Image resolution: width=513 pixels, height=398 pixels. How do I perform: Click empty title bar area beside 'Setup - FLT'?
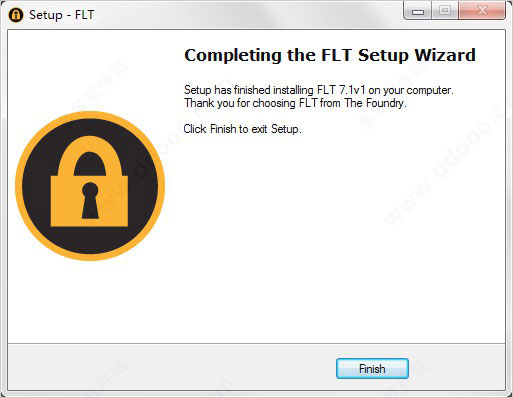[247, 15]
